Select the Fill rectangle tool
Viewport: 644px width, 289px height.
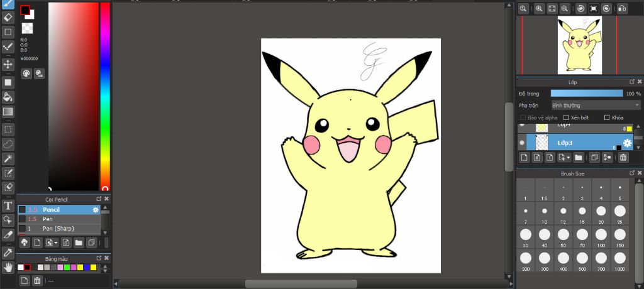click(8, 82)
